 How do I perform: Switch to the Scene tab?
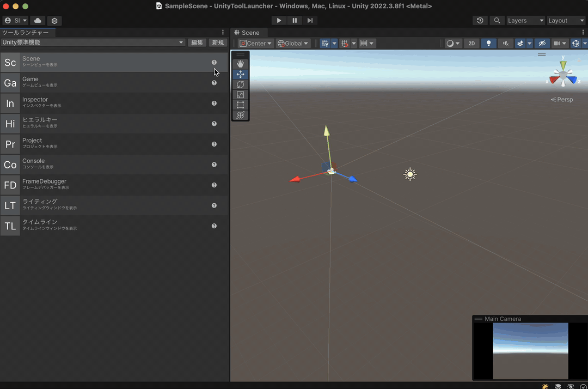click(247, 33)
